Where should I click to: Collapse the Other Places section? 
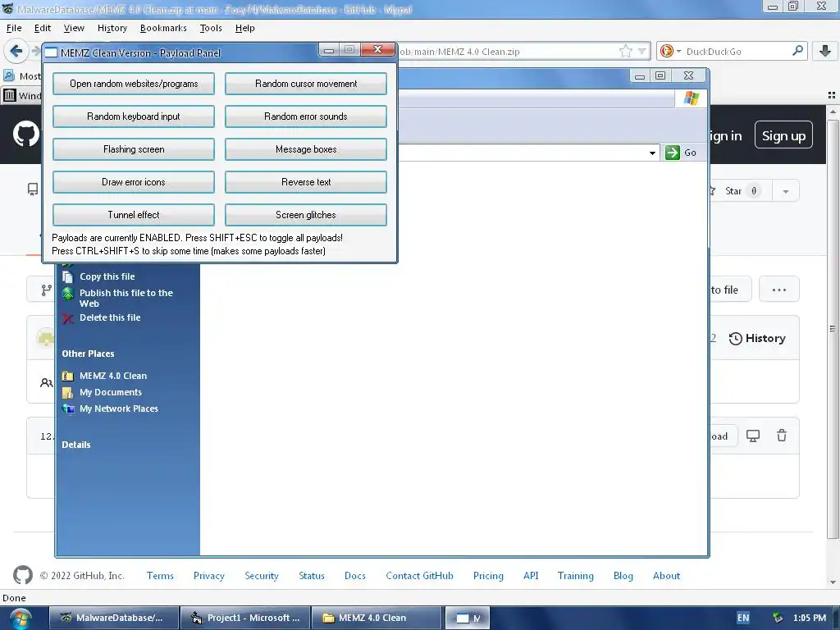[x=88, y=354]
